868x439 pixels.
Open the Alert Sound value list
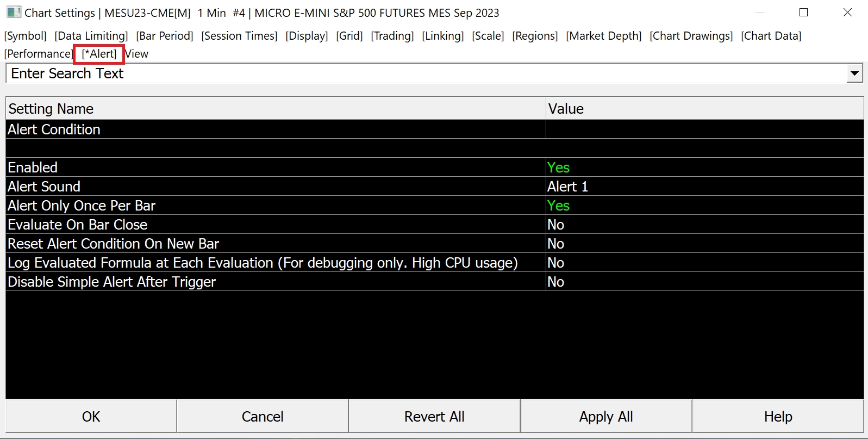pyautogui.click(x=568, y=187)
